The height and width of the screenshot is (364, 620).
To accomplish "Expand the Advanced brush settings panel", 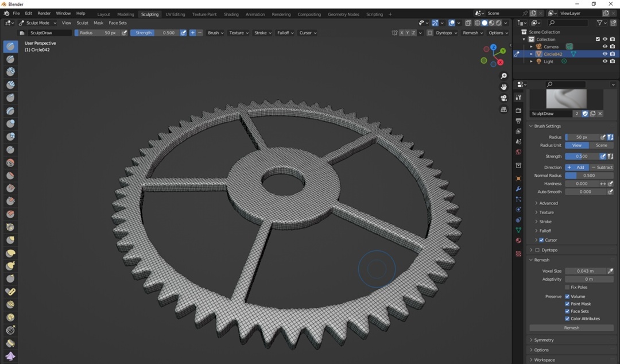I will pos(548,203).
